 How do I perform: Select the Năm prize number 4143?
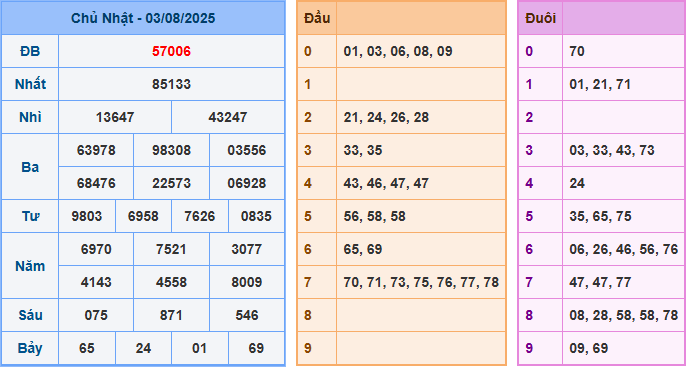click(x=96, y=282)
